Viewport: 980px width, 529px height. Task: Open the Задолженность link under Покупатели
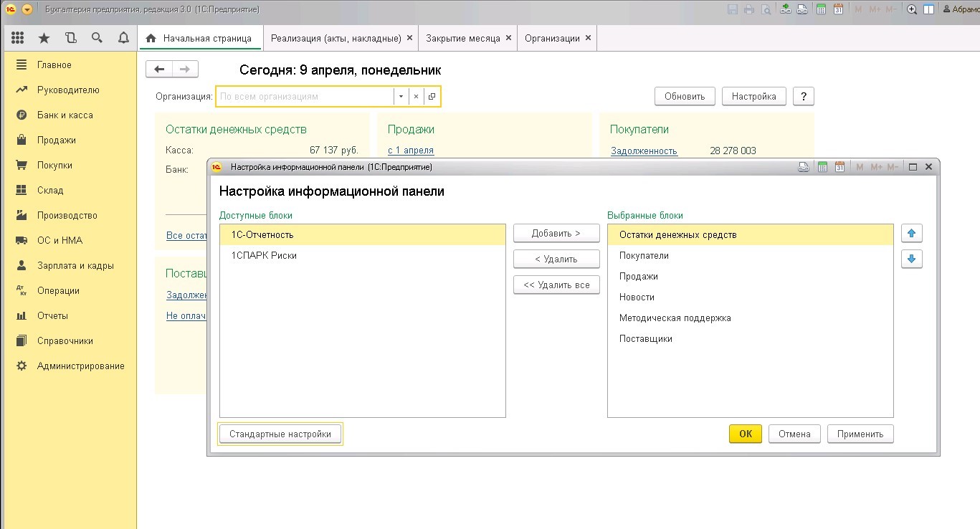(644, 151)
